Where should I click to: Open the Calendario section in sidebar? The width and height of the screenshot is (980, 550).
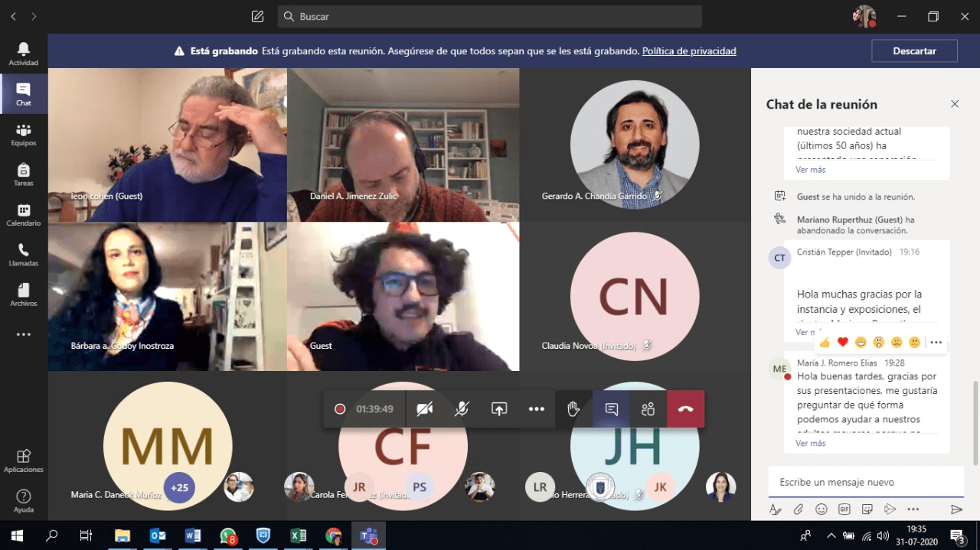pos(23,214)
